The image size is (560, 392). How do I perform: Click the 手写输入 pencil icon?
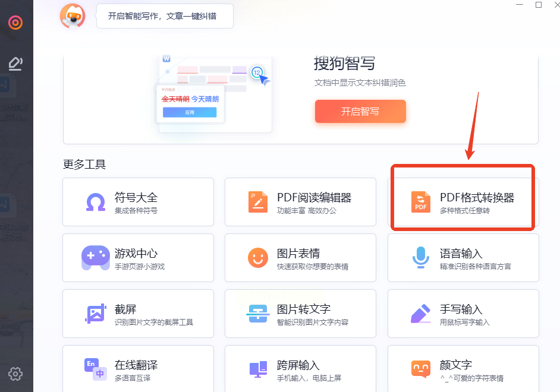(x=421, y=314)
